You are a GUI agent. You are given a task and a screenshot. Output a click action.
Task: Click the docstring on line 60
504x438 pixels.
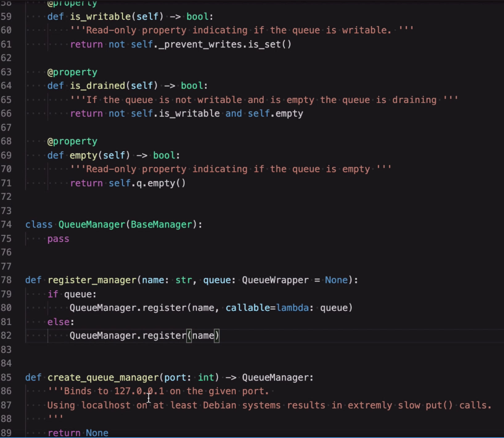point(242,30)
